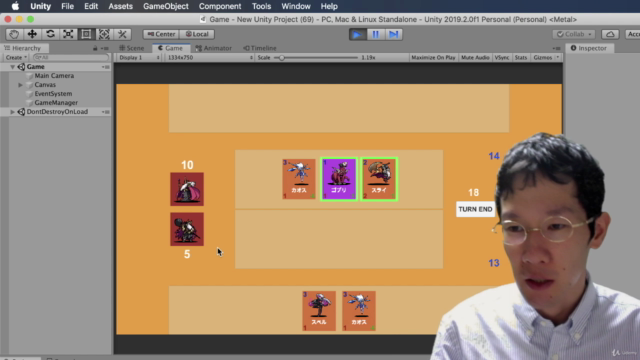Select the Rect Transform tool

pos(86,34)
